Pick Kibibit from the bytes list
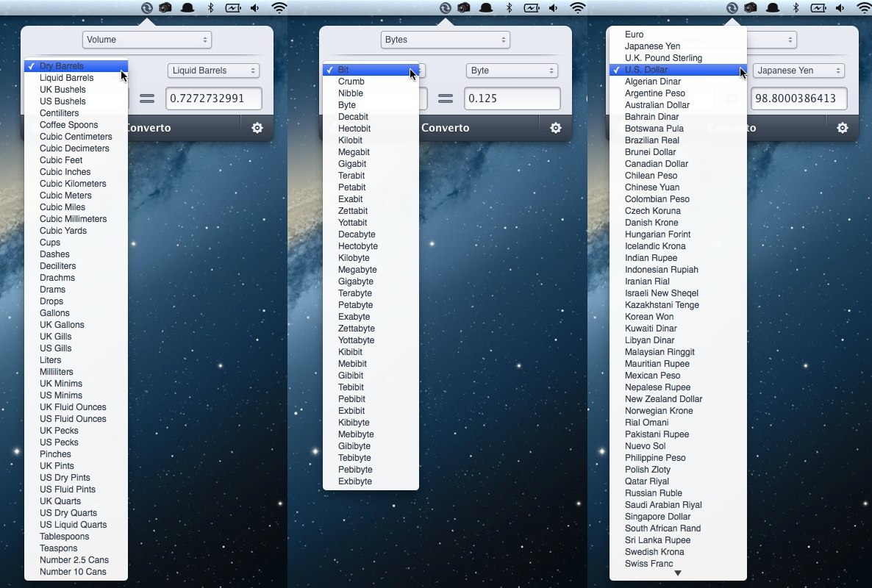Screen dimensions: 872x588 (371, 352)
